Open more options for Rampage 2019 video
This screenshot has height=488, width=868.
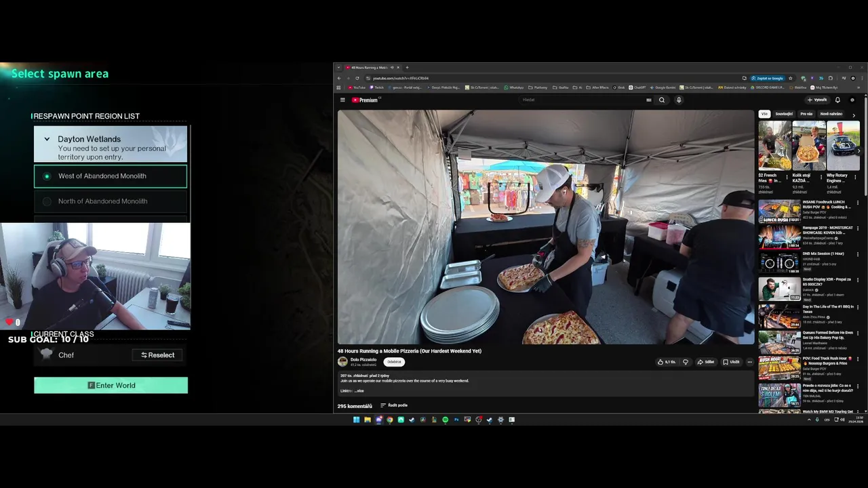click(x=858, y=228)
